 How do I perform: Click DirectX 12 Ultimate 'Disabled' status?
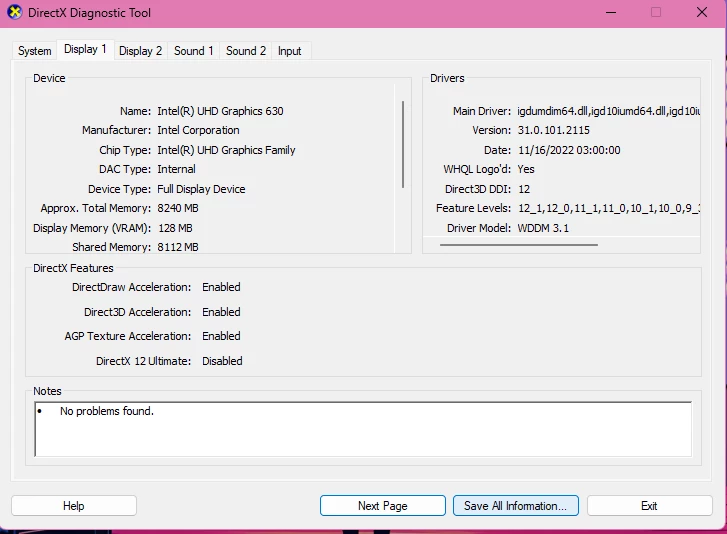pyautogui.click(x=222, y=361)
